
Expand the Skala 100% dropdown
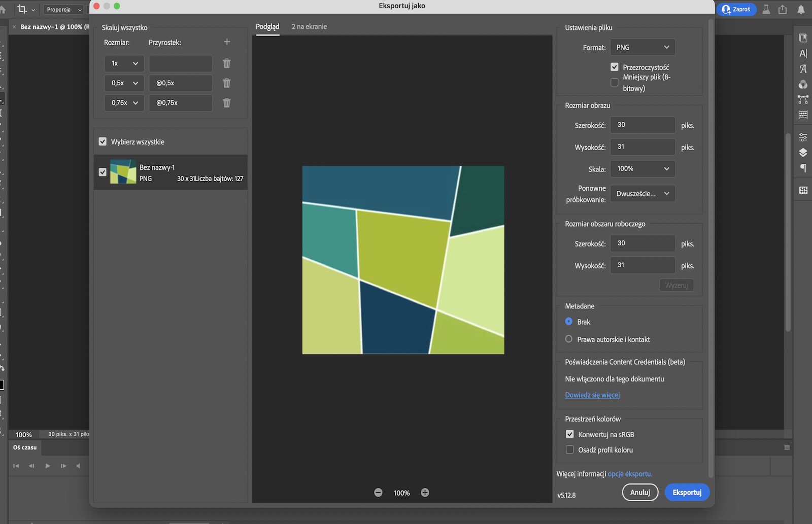[642, 169]
